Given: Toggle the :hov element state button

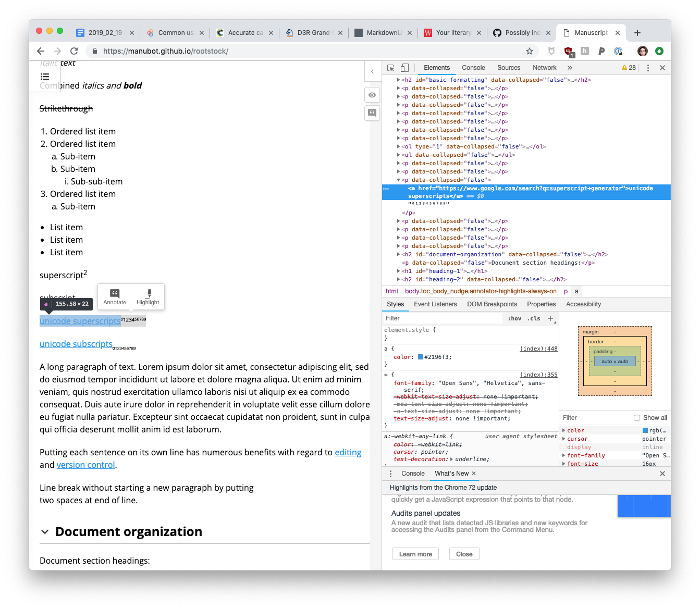Looking at the screenshot, I should point(514,318).
